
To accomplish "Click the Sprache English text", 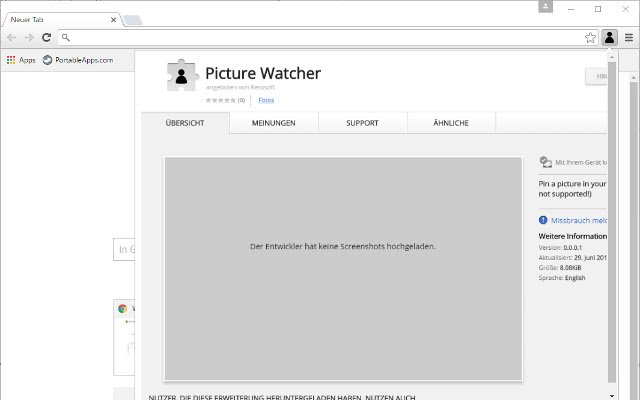I will tap(562, 278).
